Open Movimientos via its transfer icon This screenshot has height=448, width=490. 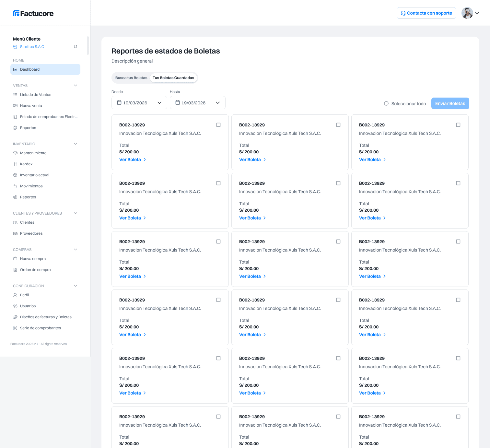(x=15, y=186)
